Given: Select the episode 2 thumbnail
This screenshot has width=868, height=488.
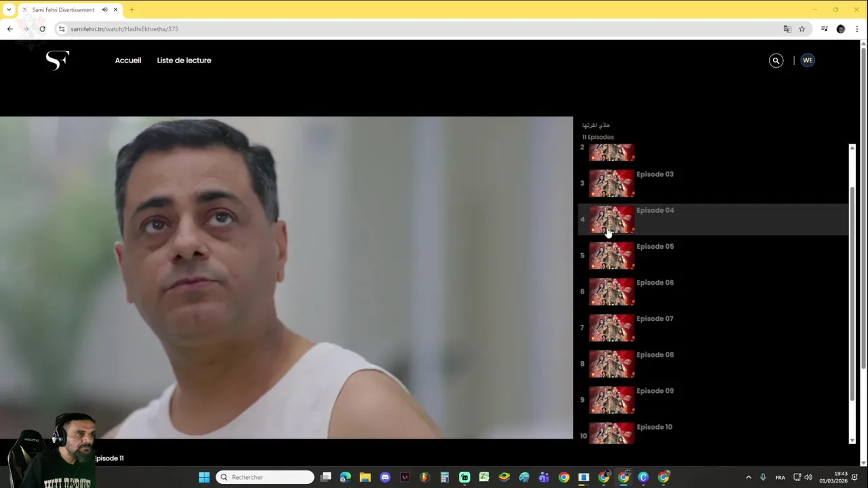Looking at the screenshot, I should click(x=612, y=152).
